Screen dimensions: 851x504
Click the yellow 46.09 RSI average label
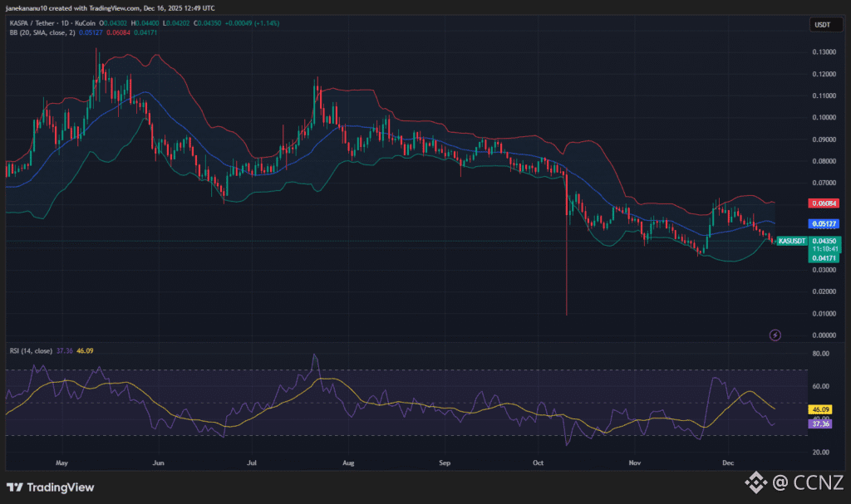point(821,409)
